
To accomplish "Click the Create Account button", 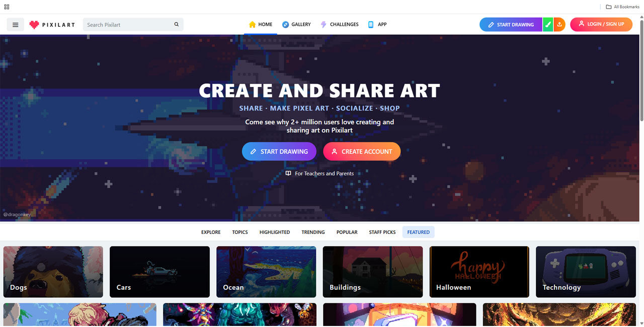I will pos(362,151).
